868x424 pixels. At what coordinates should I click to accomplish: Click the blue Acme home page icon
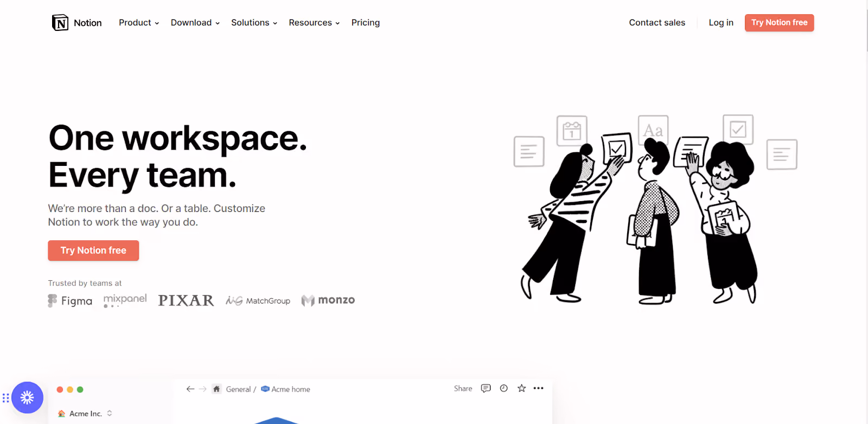click(x=265, y=389)
